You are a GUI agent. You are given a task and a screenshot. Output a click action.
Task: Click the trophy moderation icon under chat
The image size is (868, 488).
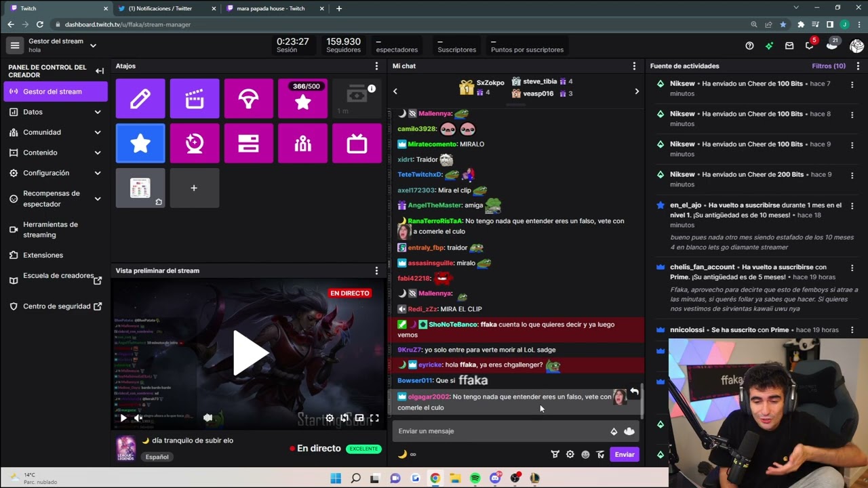pyautogui.click(x=555, y=454)
